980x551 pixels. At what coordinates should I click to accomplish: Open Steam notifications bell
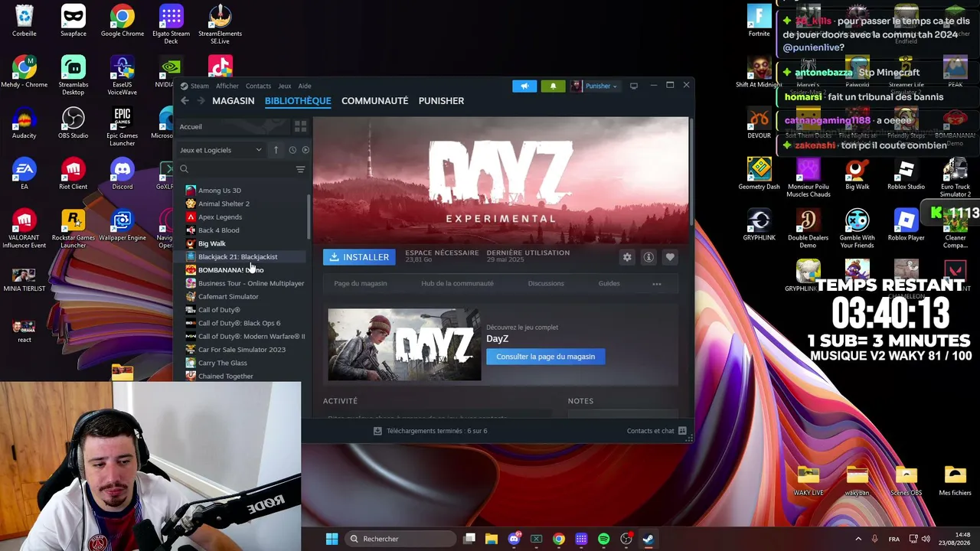[x=553, y=86]
